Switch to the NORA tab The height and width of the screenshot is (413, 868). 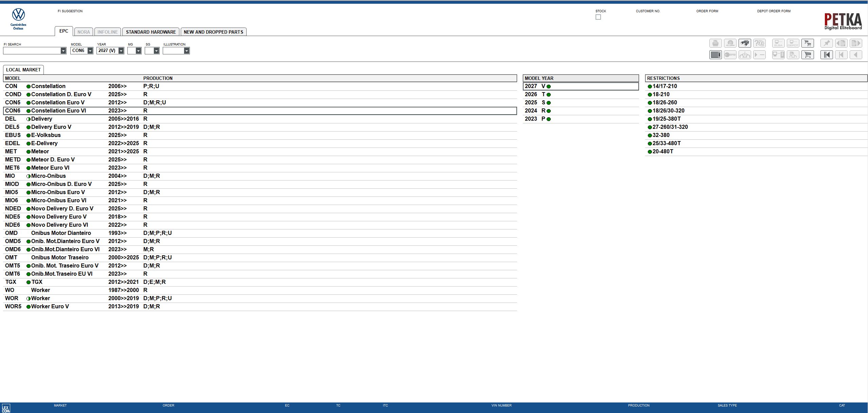coord(84,32)
